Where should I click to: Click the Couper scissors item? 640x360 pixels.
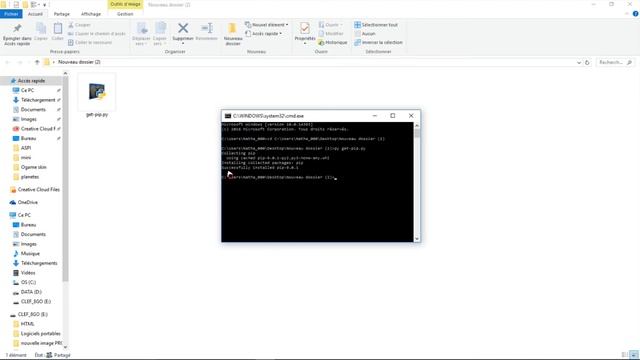(x=80, y=25)
